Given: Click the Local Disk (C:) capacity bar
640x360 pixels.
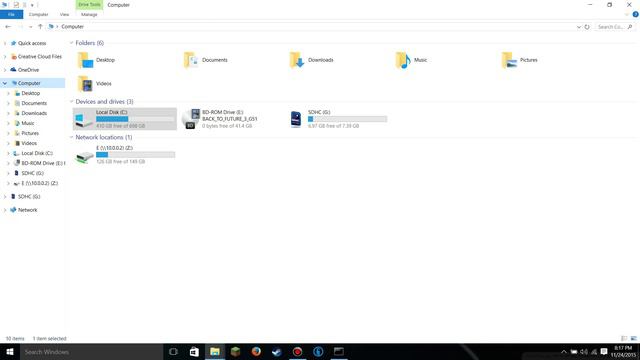Looking at the screenshot, I should 136,119.
